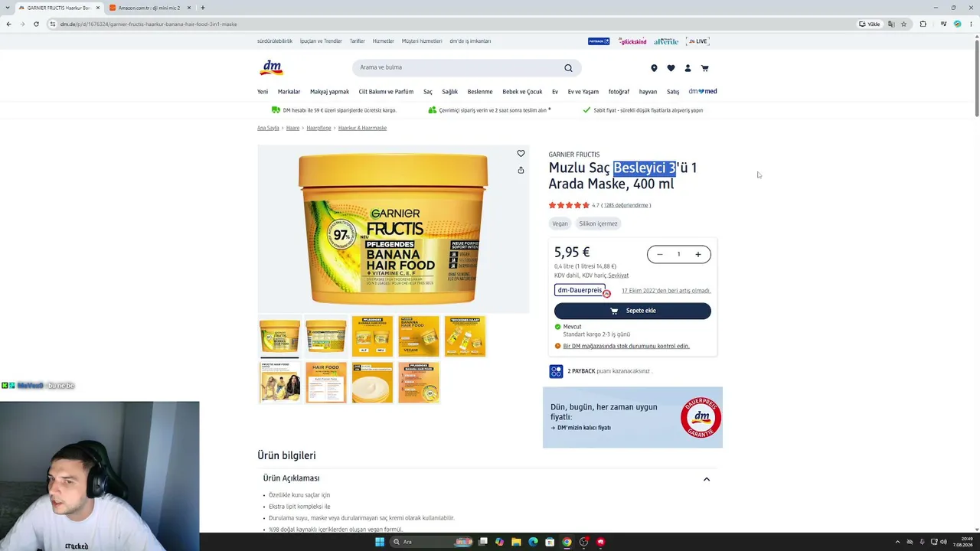Open the shopping cart icon
Screen dimensions: 980x551
point(704,68)
